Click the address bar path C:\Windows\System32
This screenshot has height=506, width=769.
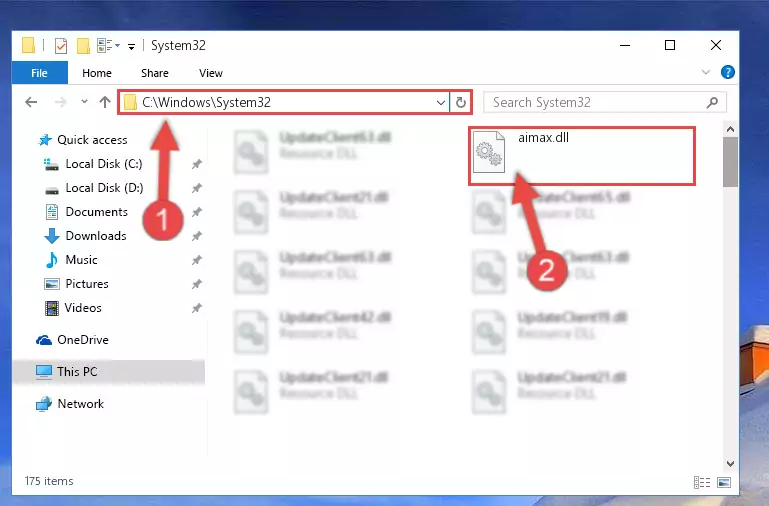206,102
